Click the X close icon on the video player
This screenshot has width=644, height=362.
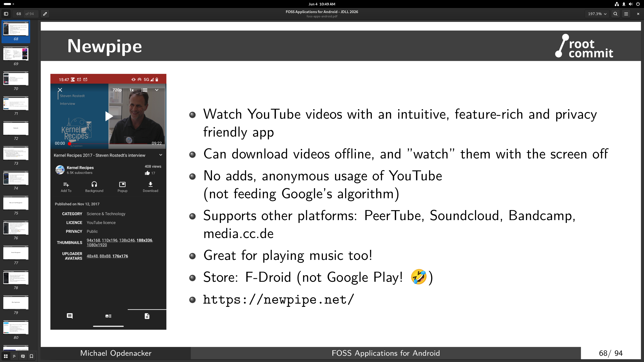click(x=60, y=90)
